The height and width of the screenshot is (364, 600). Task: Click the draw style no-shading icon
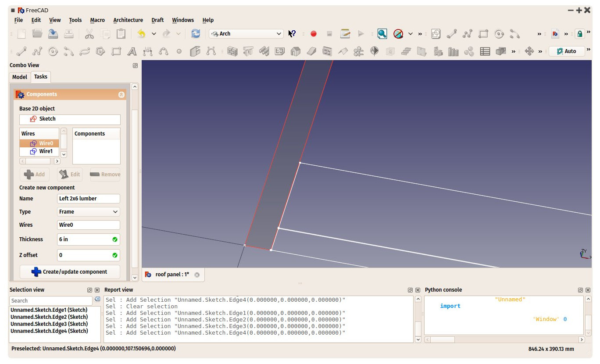pos(398,34)
